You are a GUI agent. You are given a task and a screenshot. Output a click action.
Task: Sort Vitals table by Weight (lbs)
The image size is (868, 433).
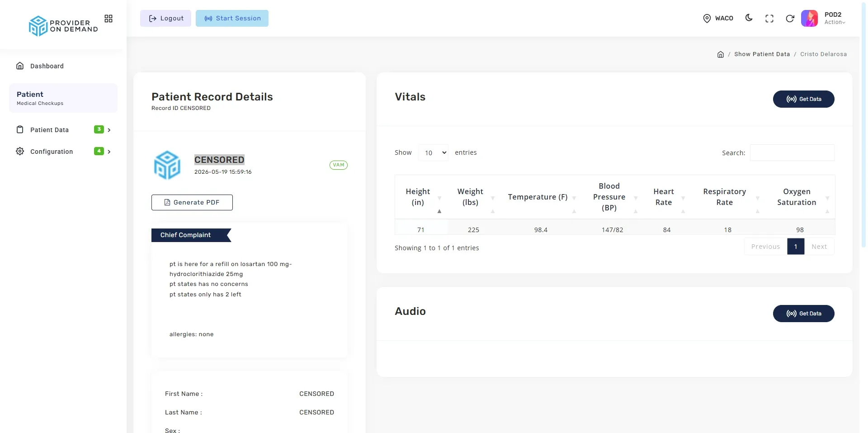473,197
